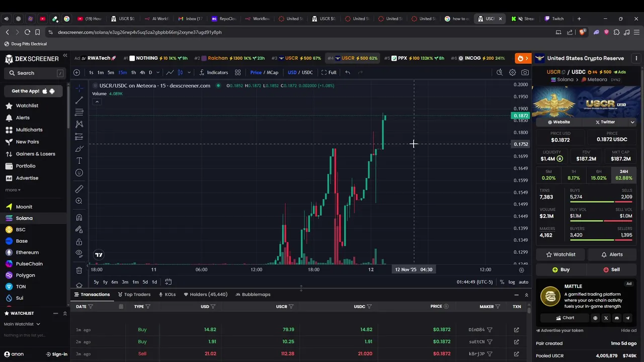Click the transactions table scrollbar
Viewport: 644px width, 362px height.
tap(529, 311)
